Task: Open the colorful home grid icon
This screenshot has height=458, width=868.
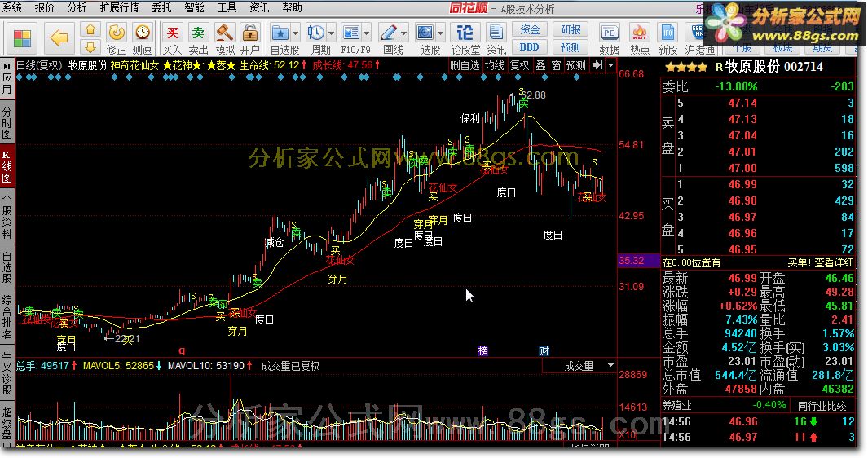Action: point(23,38)
